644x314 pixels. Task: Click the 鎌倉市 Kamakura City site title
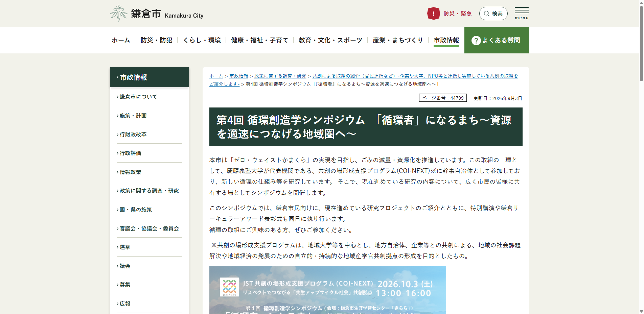167,14
